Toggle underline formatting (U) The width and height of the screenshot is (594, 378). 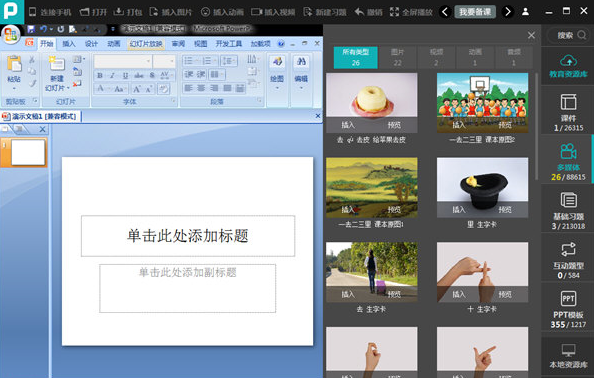(x=125, y=75)
